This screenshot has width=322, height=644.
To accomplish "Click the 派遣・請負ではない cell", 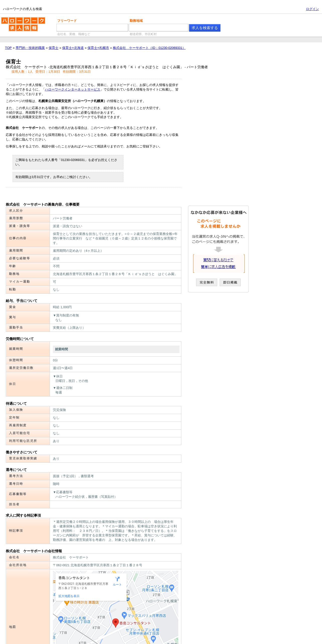I will pos(115,226).
